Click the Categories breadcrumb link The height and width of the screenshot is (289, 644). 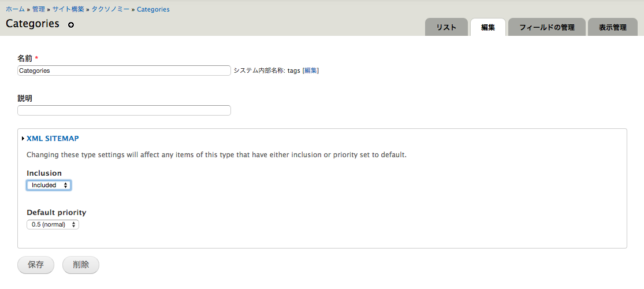point(153,9)
